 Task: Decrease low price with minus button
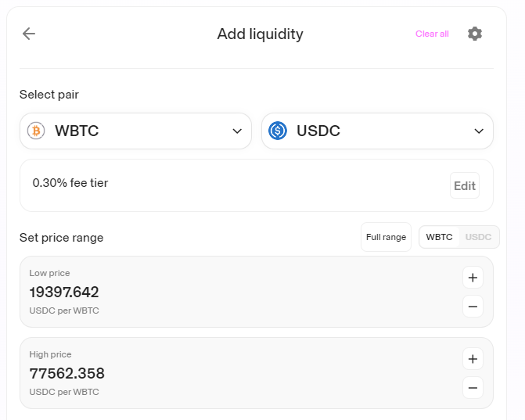[x=473, y=307]
